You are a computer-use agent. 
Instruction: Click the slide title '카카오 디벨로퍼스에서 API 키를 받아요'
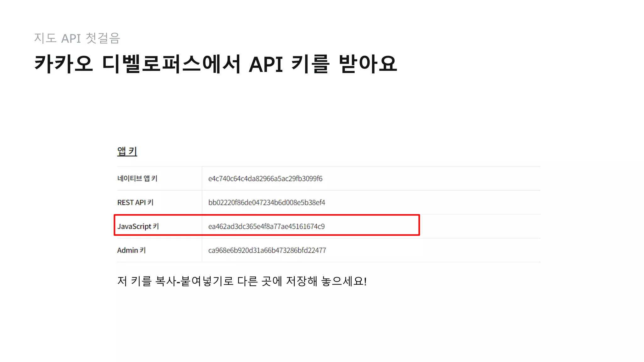(215, 64)
